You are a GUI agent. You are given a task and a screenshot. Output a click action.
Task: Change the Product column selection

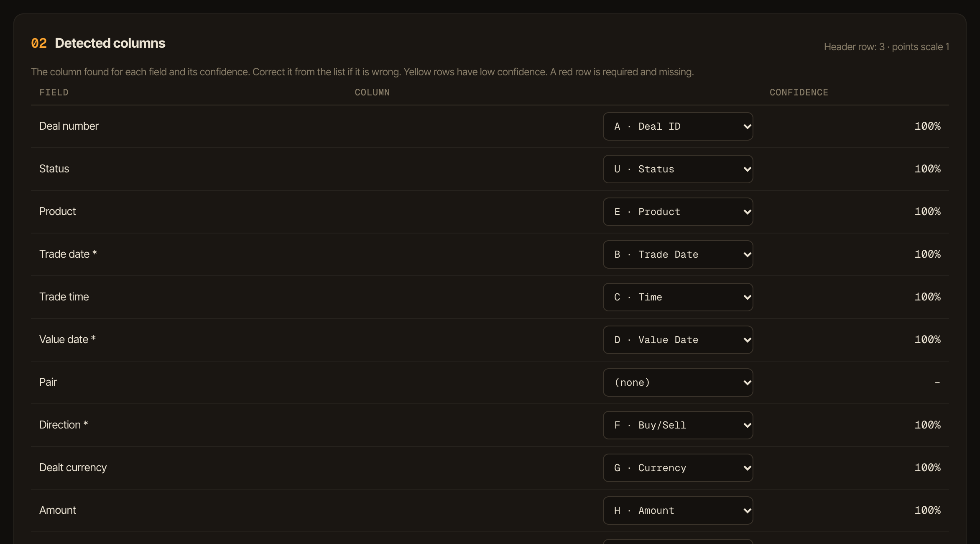click(x=678, y=212)
